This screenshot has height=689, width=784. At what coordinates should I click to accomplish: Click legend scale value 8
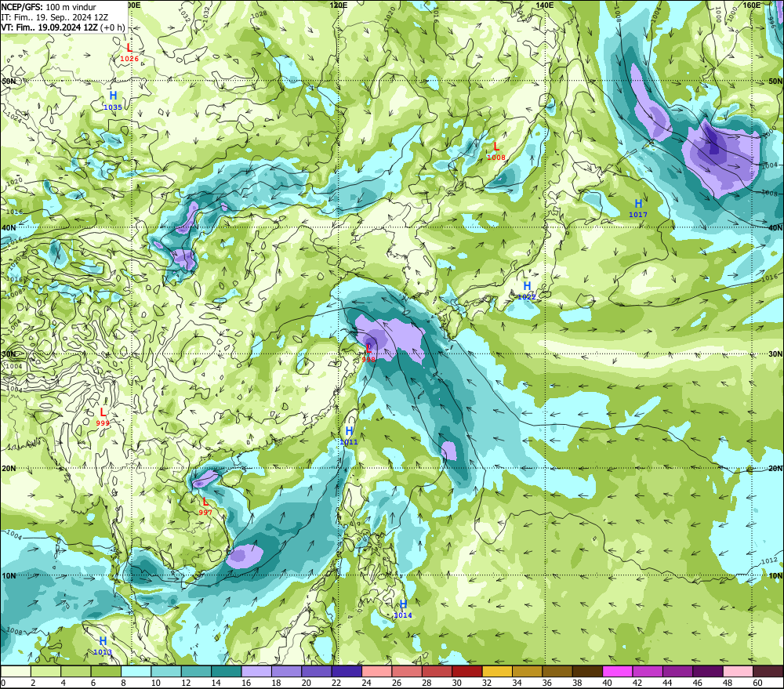123,683
